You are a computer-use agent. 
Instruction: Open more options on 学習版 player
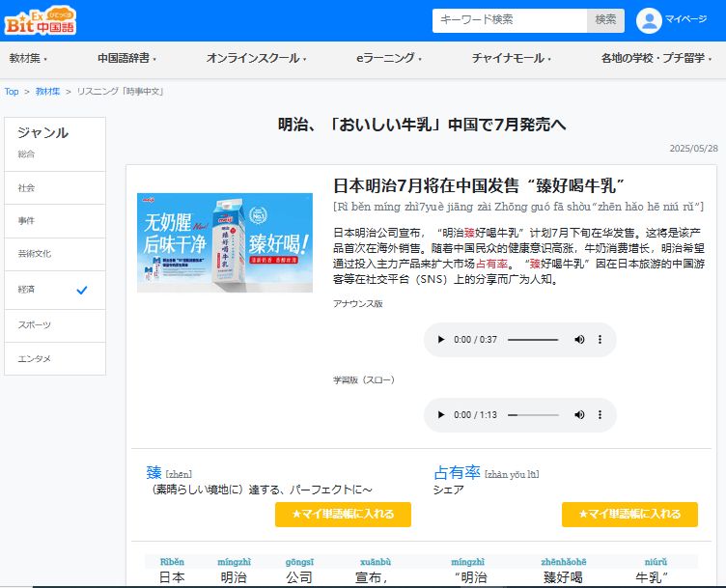(600, 415)
